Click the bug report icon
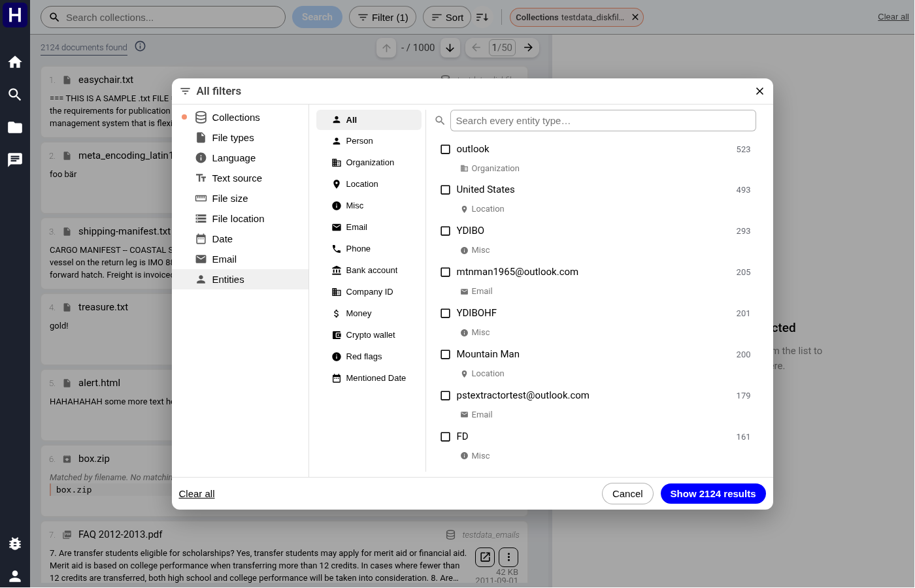915x588 pixels. point(15,543)
